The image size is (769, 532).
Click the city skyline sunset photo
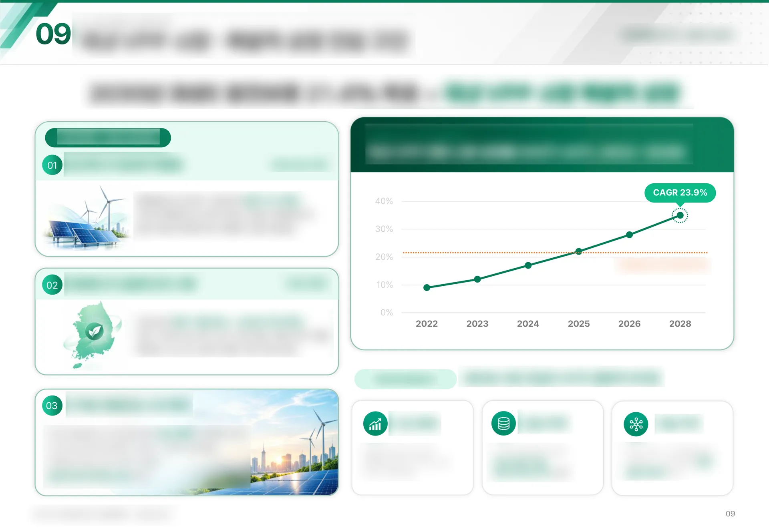pyautogui.click(x=294, y=442)
